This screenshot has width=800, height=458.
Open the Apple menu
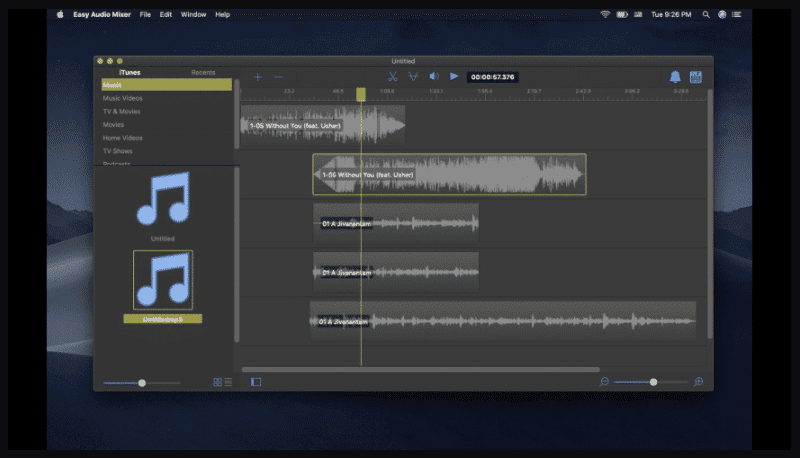60,14
